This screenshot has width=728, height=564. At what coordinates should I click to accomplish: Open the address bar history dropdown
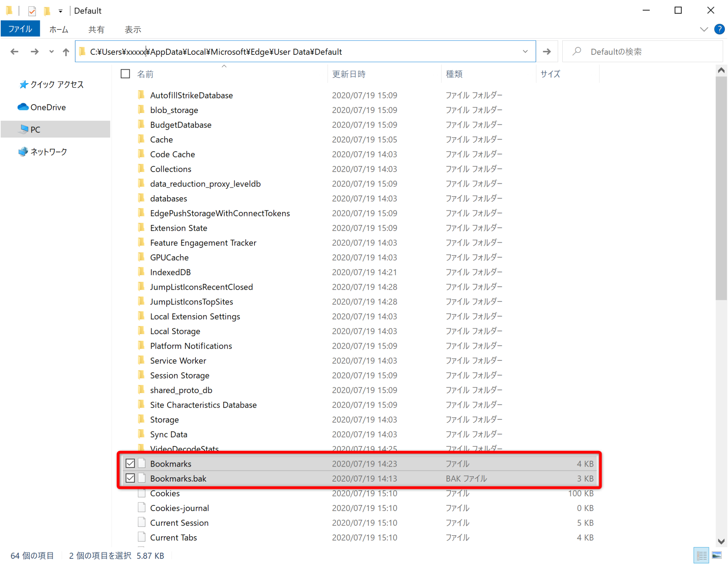[x=526, y=51]
